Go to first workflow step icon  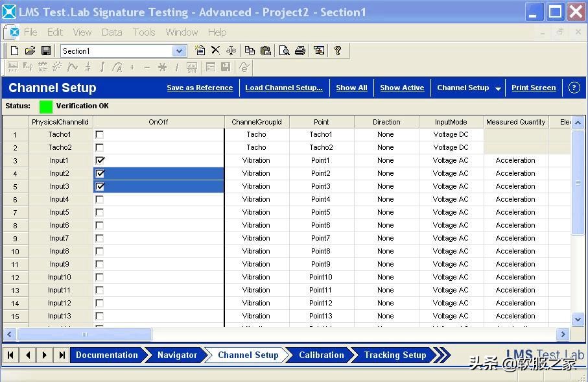pyautogui.click(x=10, y=355)
